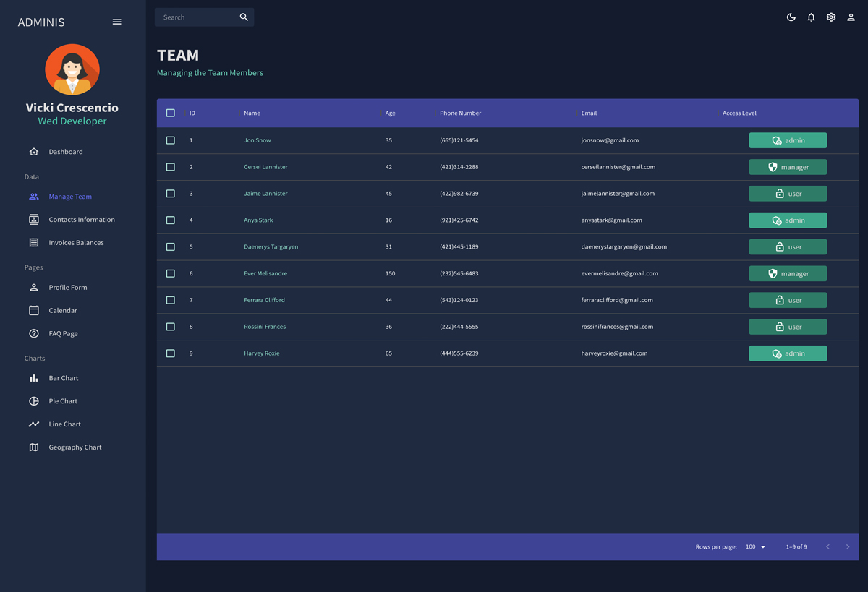Image resolution: width=868 pixels, height=592 pixels.
Task: Open Contacts Information in the sidebar
Action: [81, 220]
